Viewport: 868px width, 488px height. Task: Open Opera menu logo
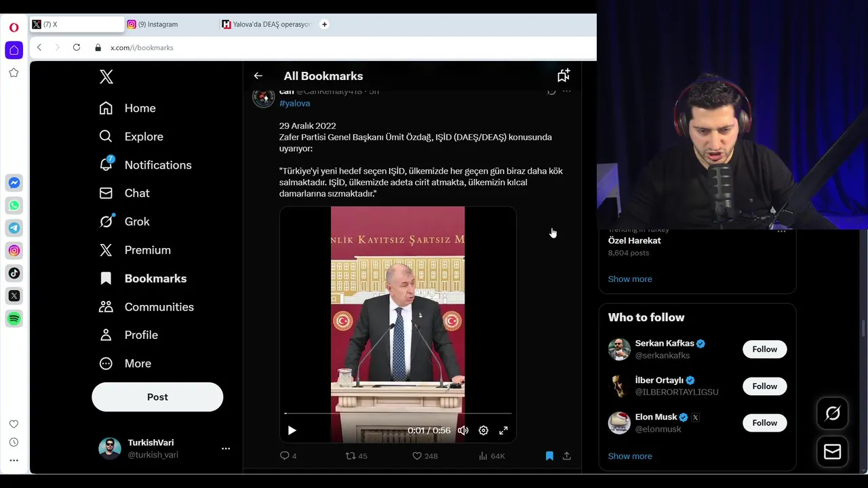pos(14,28)
